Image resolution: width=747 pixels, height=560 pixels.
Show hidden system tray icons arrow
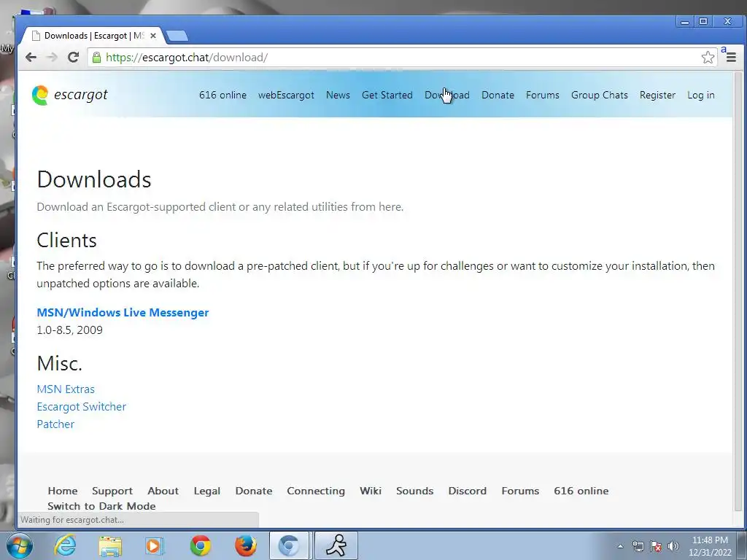pos(620,546)
